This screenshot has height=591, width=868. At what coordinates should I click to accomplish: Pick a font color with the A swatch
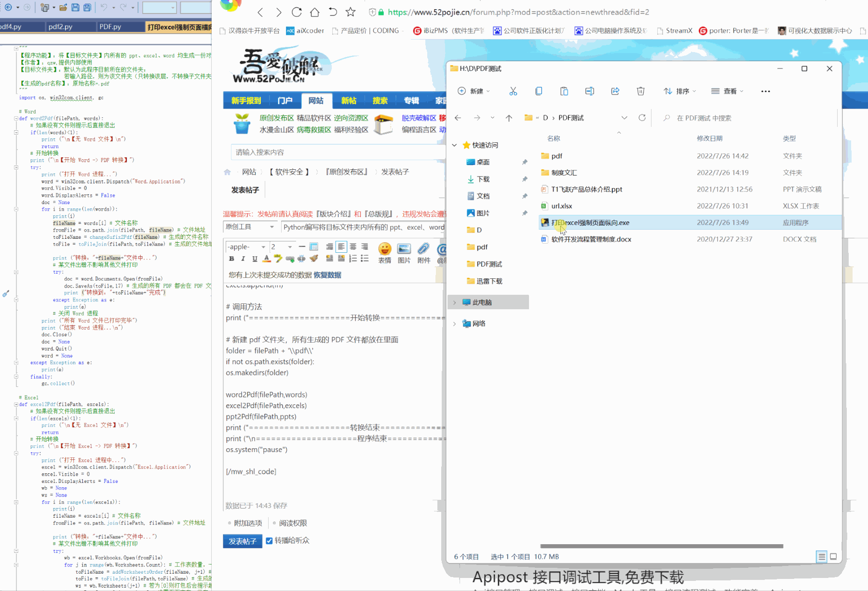coord(266,258)
